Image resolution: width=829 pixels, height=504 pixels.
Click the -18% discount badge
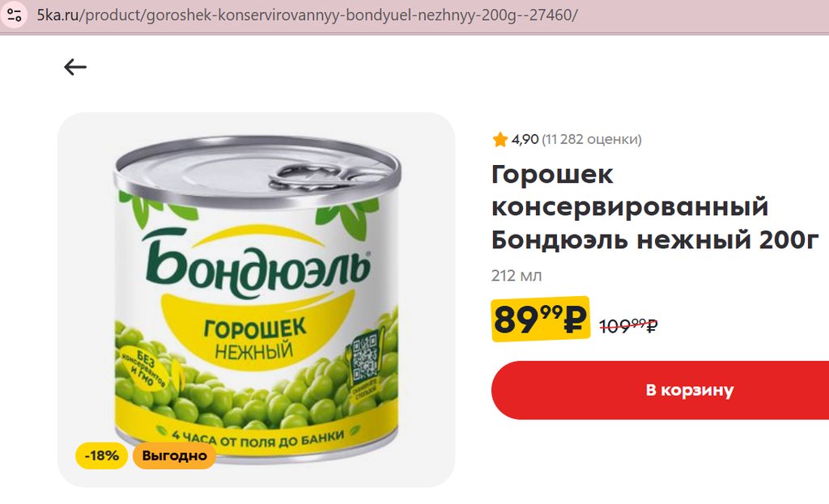(101, 455)
